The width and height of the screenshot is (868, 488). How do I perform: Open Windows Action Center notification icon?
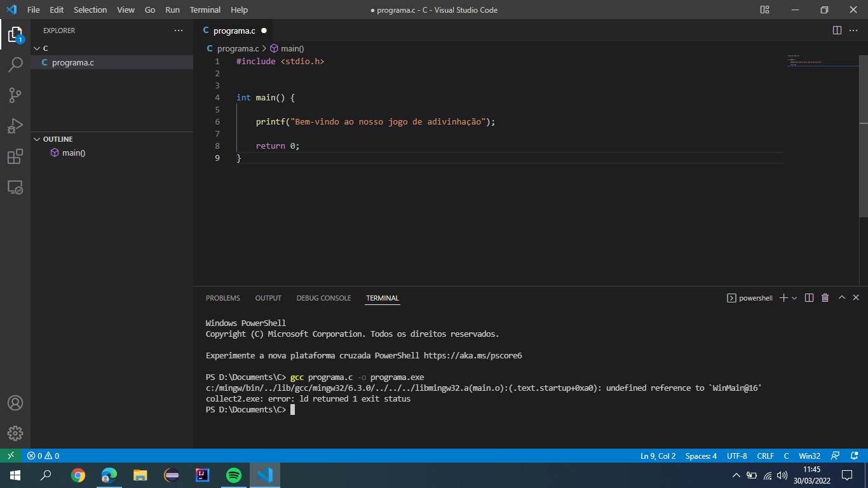pos(847,475)
